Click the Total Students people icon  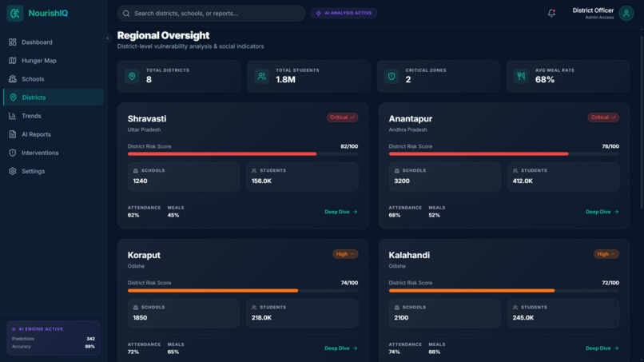pyautogui.click(x=261, y=76)
